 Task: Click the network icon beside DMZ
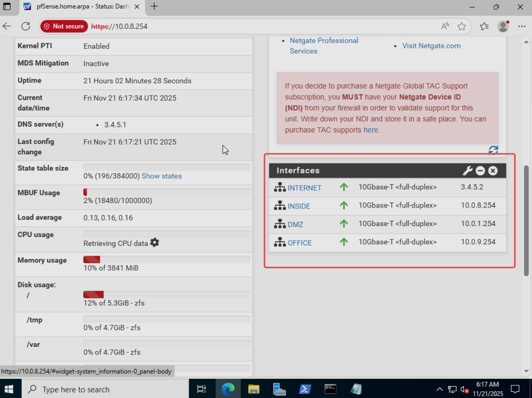click(x=280, y=224)
